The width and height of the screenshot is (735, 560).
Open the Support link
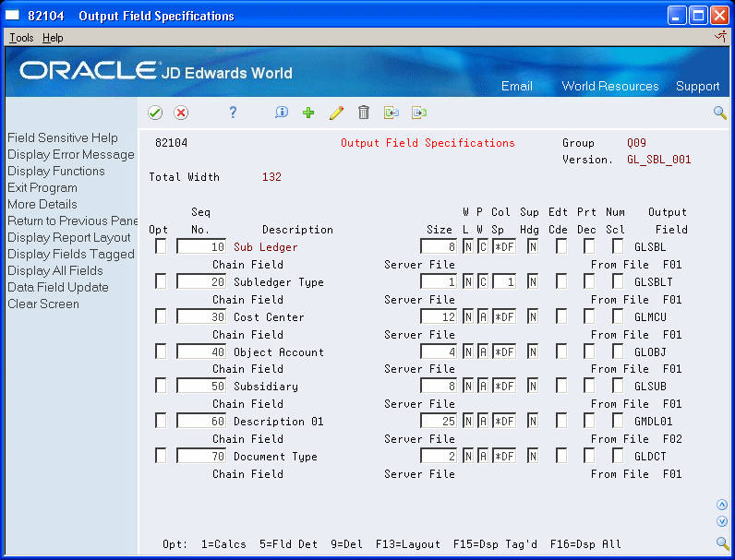[697, 86]
